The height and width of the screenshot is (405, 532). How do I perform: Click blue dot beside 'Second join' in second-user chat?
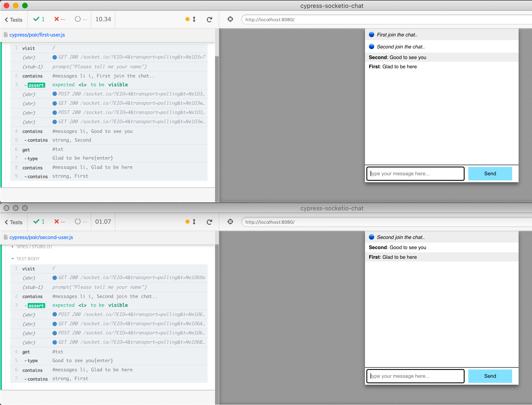coord(371,237)
